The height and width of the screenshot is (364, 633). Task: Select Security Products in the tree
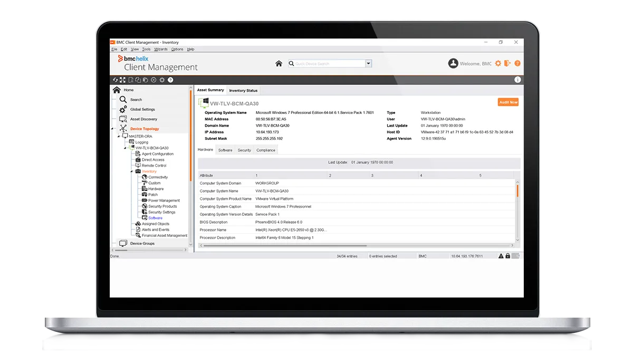tap(162, 206)
